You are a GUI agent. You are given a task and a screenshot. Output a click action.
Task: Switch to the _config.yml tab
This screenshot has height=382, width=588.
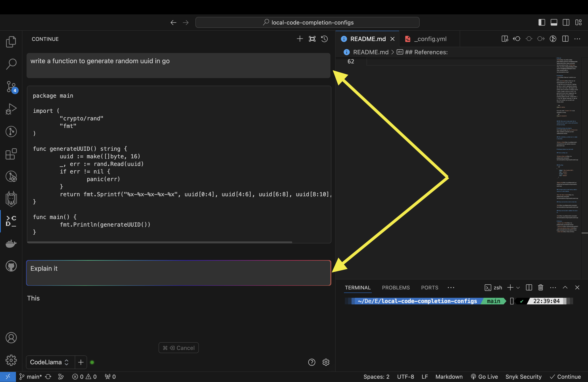click(x=430, y=39)
